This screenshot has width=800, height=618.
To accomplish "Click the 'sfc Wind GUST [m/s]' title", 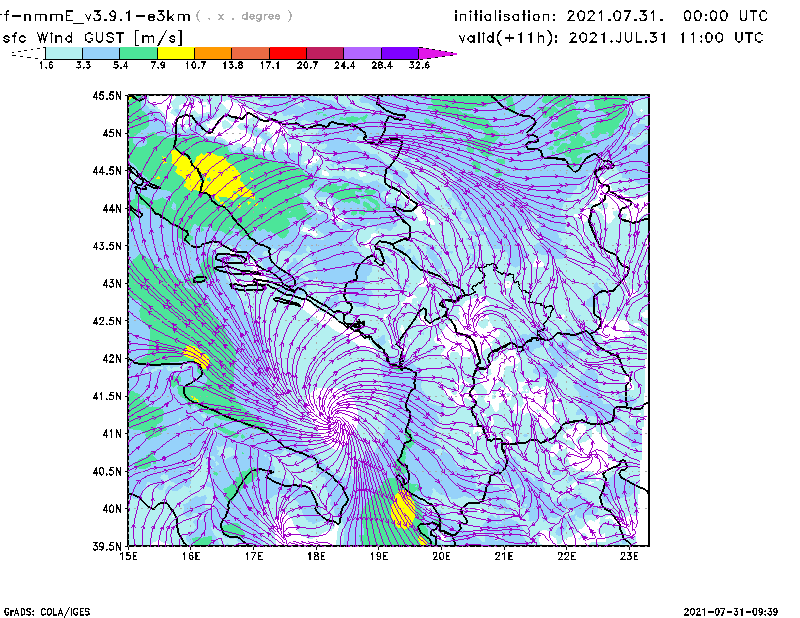I will (92, 37).
